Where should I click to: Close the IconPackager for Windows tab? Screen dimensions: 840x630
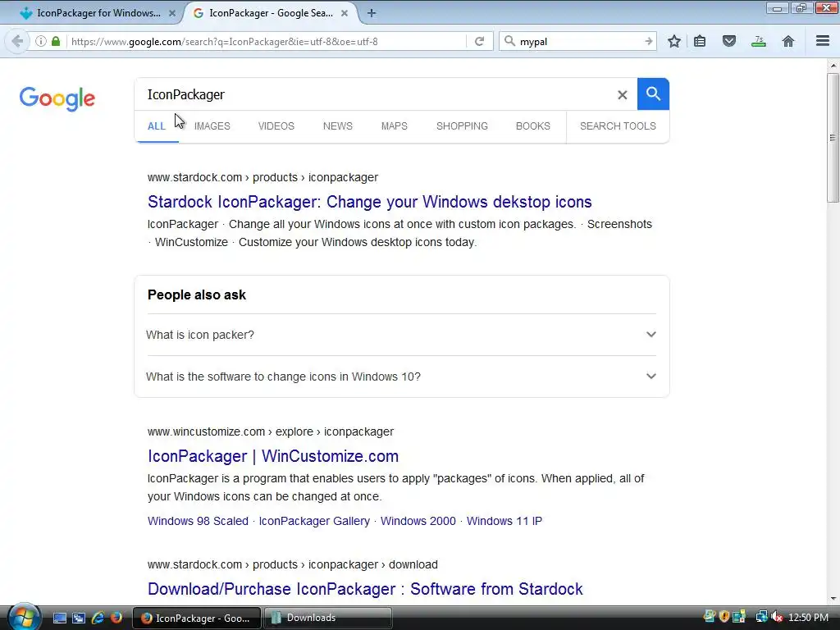click(x=172, y=13)
